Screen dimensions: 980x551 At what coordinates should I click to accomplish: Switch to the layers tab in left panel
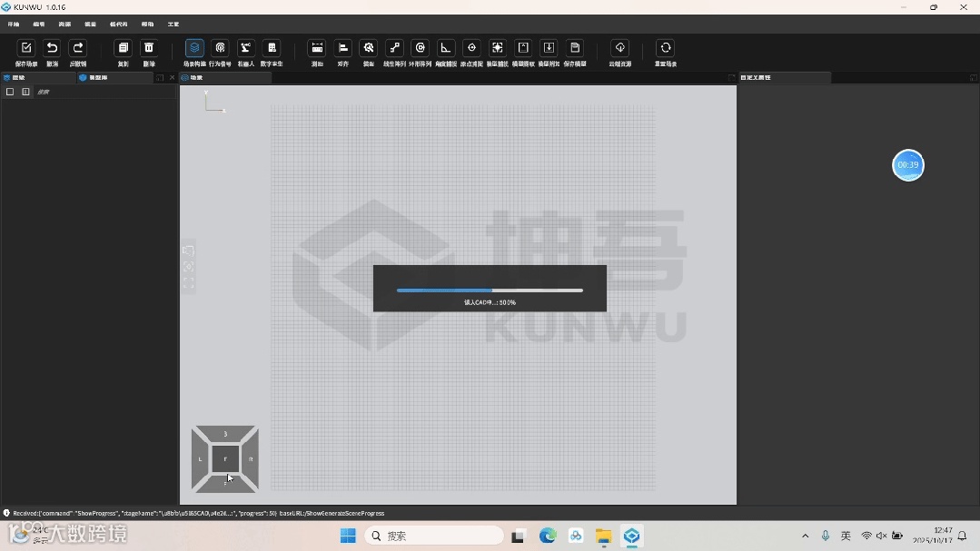coord(37,77)
